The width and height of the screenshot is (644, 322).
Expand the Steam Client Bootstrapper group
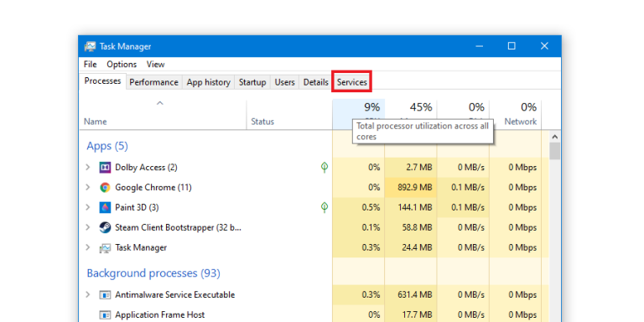[x=87, y=227]
